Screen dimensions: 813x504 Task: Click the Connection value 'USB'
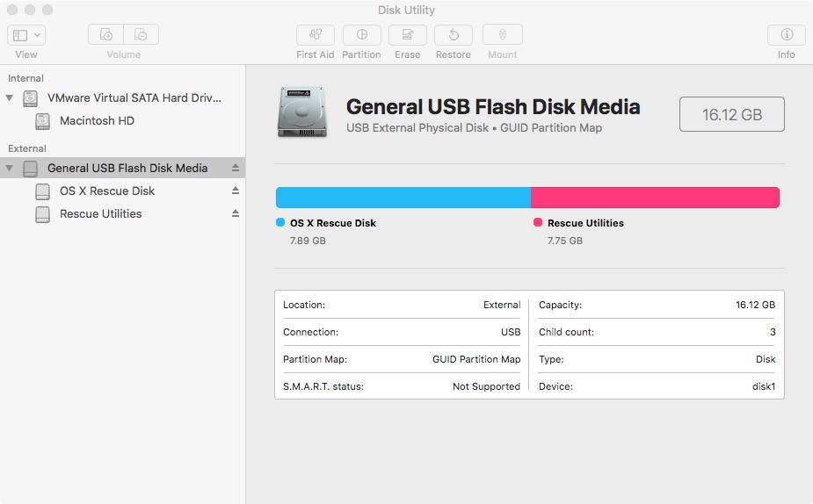click(x=511, y=332)
